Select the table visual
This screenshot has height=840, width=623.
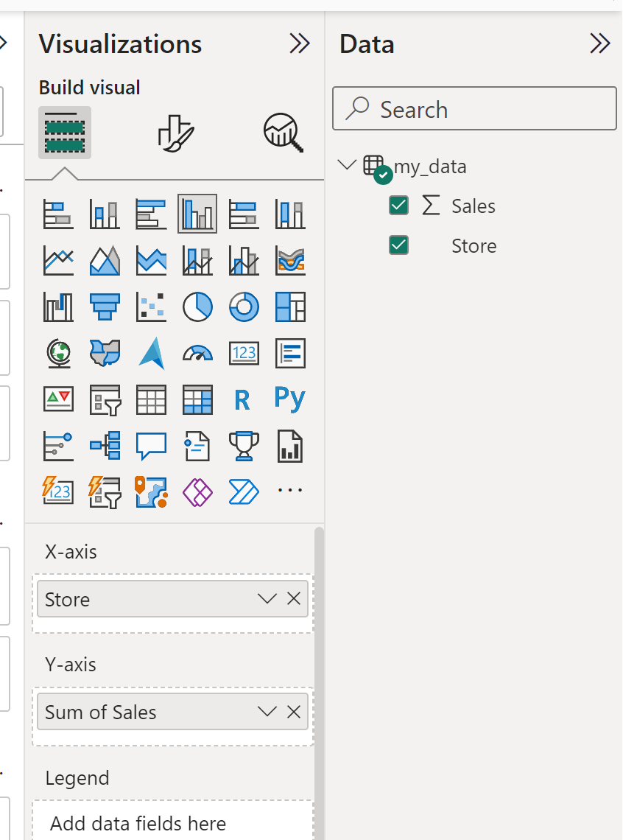(x=151, y=399)
